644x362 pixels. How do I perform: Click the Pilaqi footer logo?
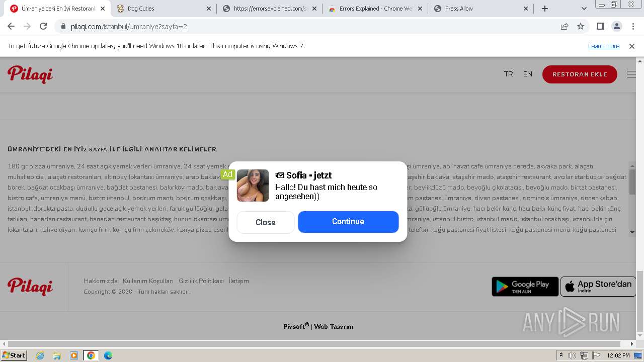coord(30,287)
